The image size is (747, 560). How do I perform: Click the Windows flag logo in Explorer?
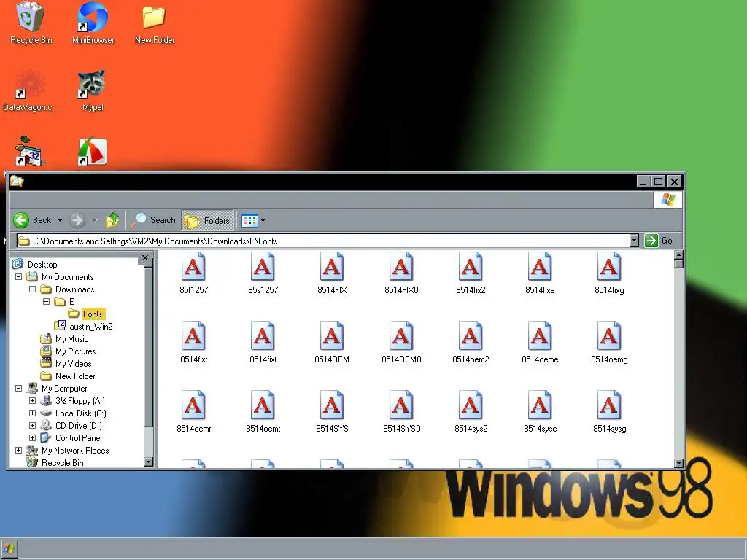coord(668,199)
